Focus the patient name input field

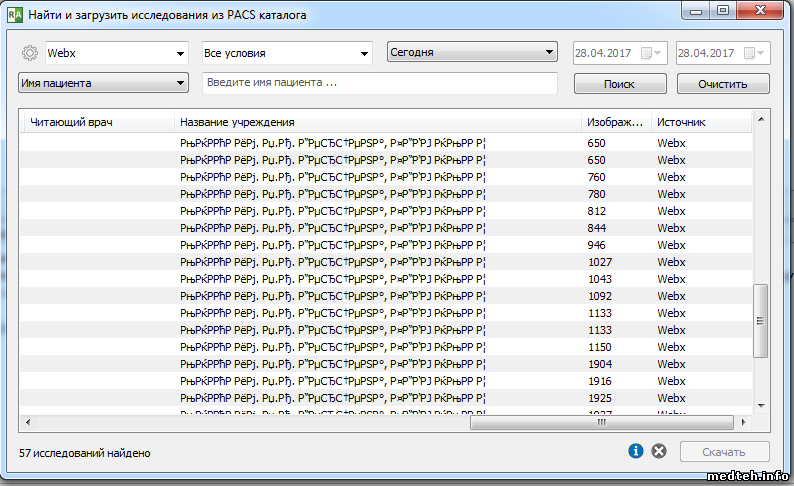click(x=379, y=83)
